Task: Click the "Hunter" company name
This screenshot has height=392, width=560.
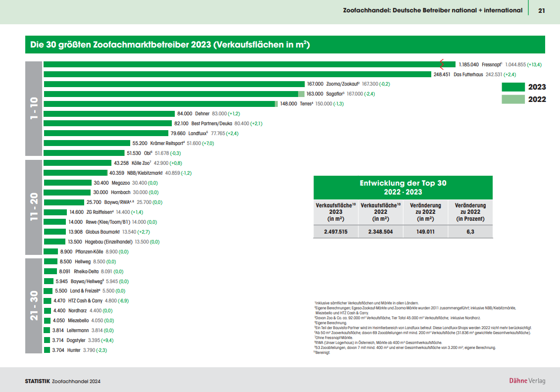Action: pyautogui.click(x=74, y=350)
